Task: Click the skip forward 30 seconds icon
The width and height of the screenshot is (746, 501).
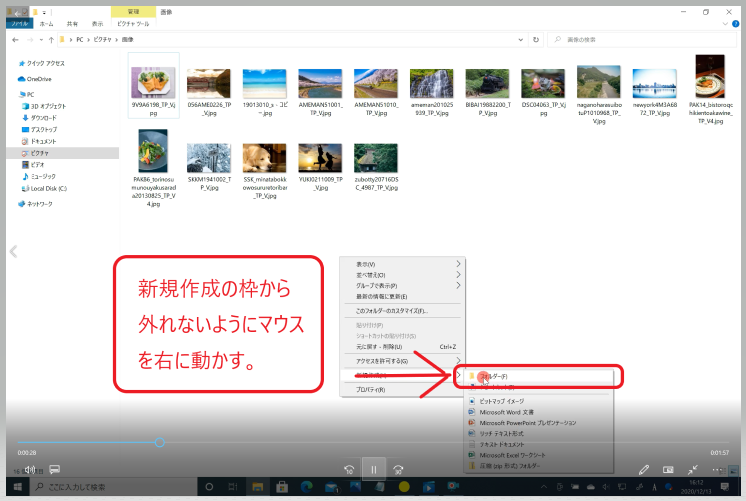Action: 399,469
